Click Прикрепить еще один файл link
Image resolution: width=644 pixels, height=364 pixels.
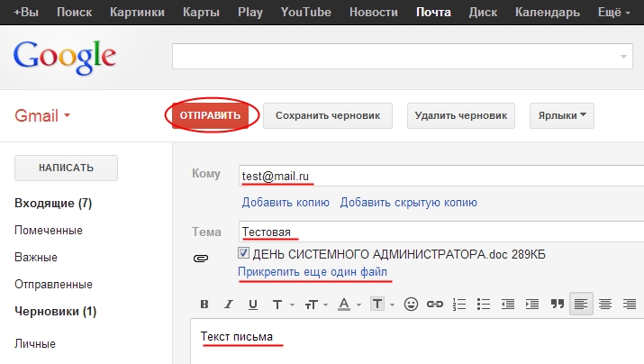tap(313, 272)
